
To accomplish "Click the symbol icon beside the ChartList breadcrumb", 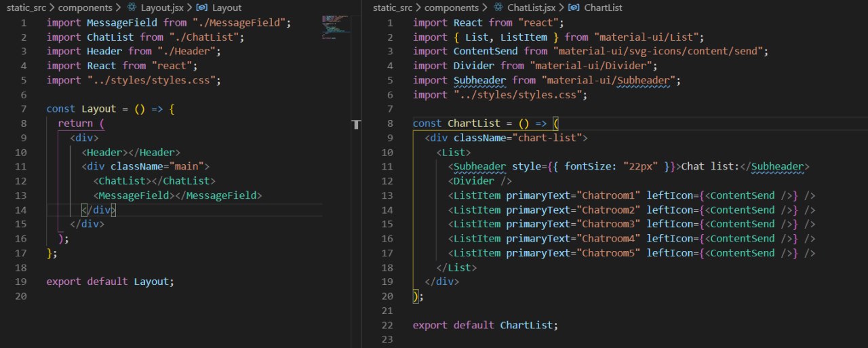I will (574, 7).
